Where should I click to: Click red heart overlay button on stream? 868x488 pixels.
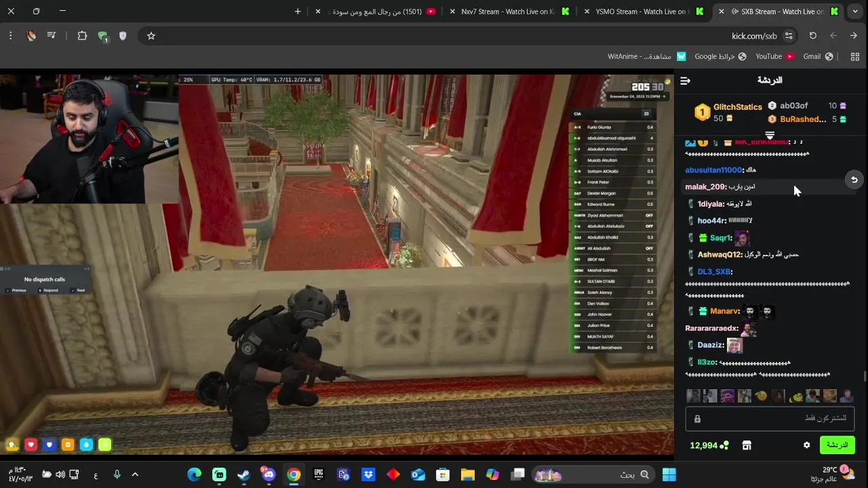(31, 445)
